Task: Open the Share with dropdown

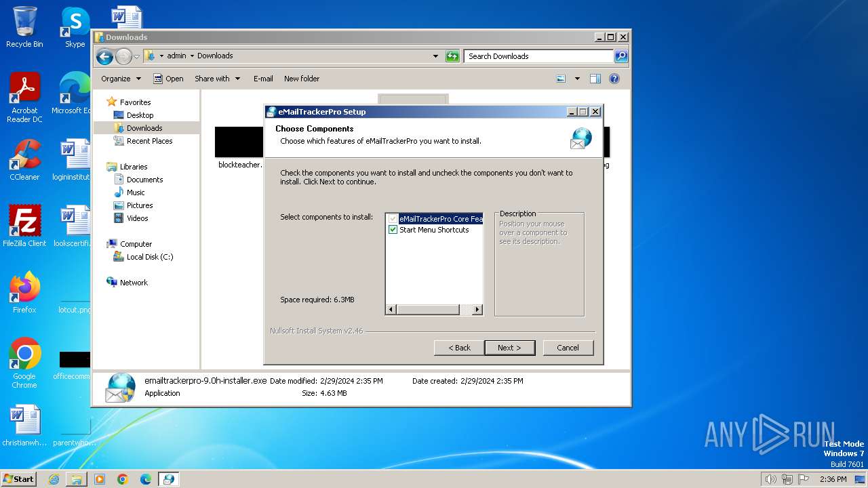Action: (217, 79)
